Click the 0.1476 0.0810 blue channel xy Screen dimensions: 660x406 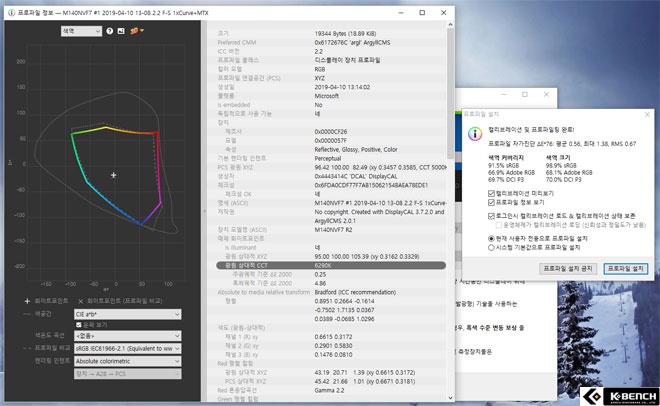click(333, 355)
